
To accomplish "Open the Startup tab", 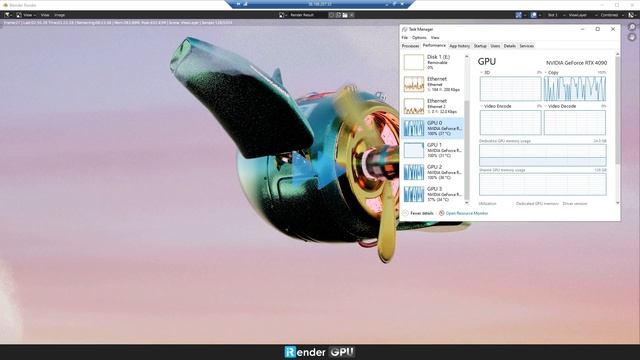I will (480, 46).
